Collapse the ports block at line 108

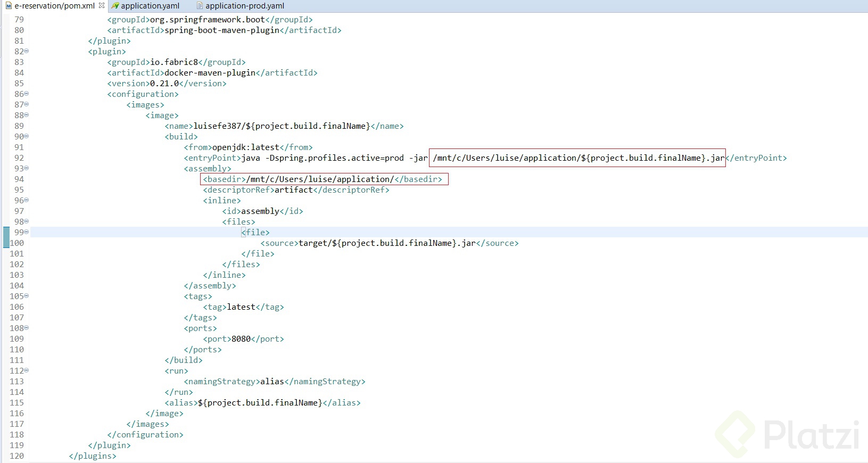point(27,328)
